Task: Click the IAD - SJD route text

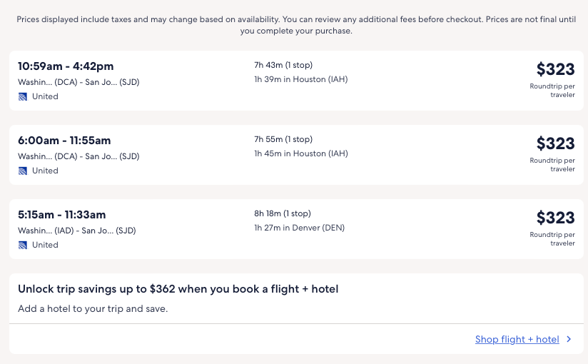Action: [76, 231]
